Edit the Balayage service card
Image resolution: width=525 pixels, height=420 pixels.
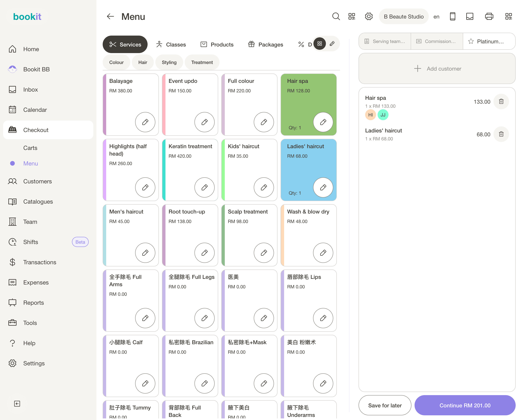(145, 122)
